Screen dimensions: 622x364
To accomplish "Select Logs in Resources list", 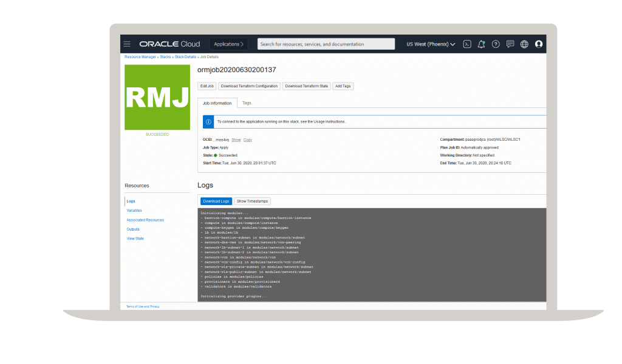I will coord(131,201).
